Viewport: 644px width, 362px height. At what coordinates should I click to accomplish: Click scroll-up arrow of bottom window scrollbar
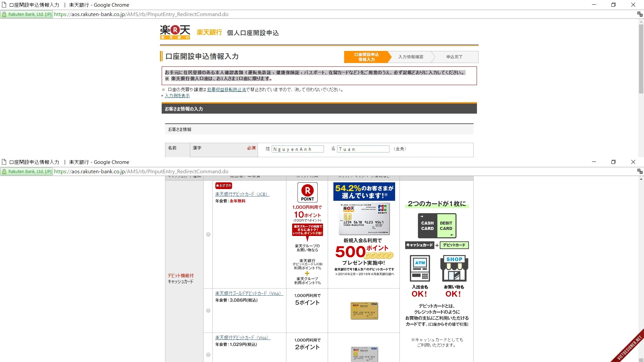[641, 179]
